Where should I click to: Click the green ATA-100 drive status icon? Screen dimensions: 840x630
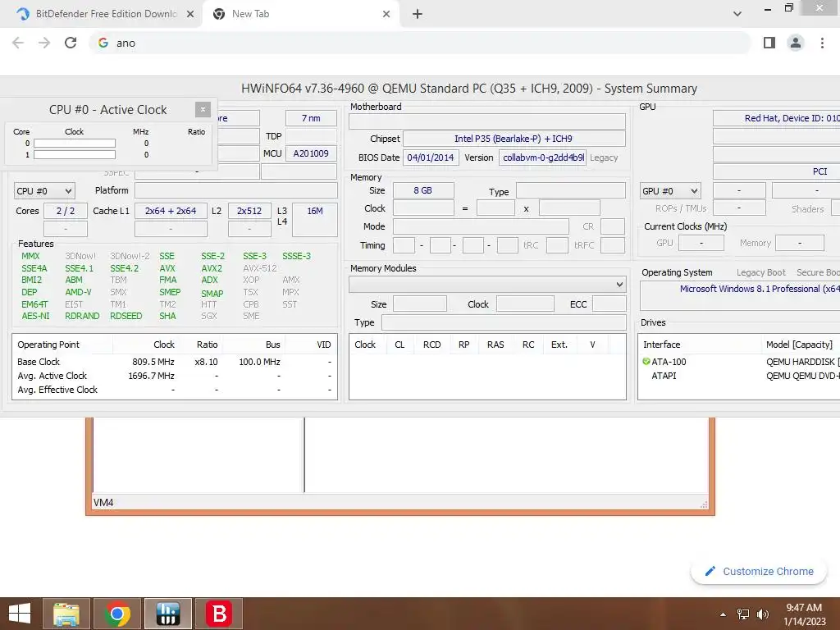click(x=646, y=362)
